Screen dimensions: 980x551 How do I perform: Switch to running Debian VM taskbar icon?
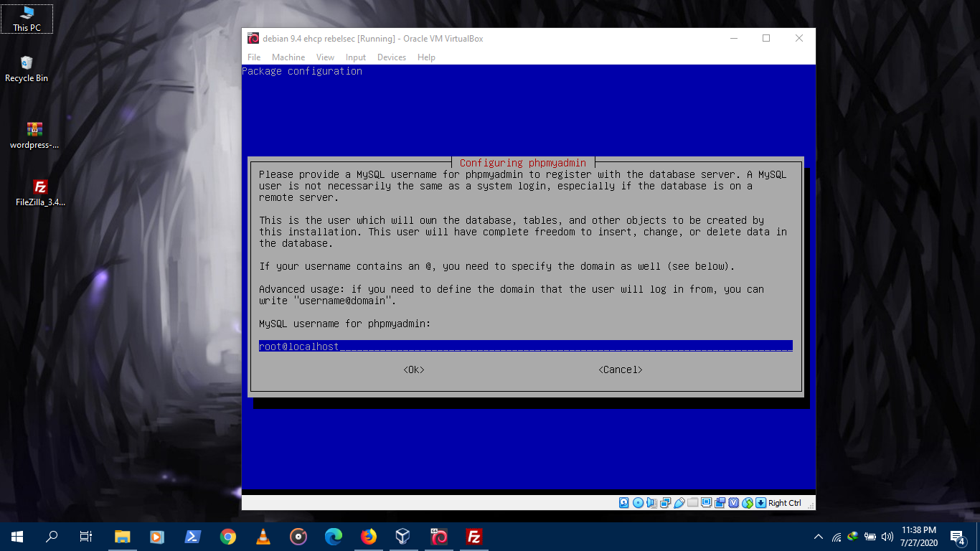439,537
